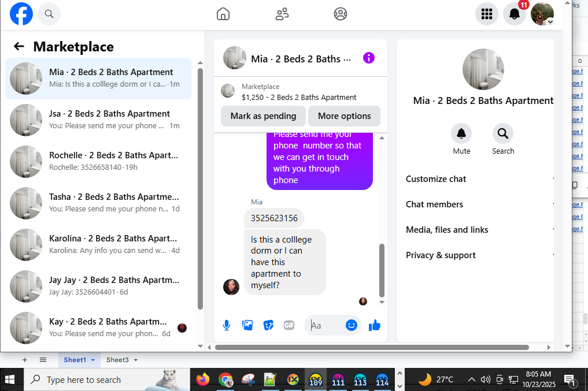588x391 pixels.
Task: Open the Friends icon in top bar
Action: point(282,14)
